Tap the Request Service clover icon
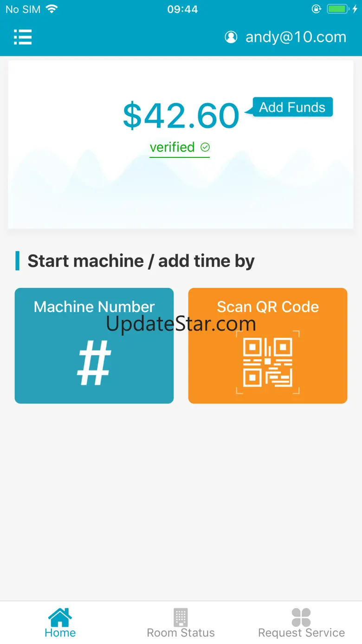362x644 pixels. click(x=301, y=617)
